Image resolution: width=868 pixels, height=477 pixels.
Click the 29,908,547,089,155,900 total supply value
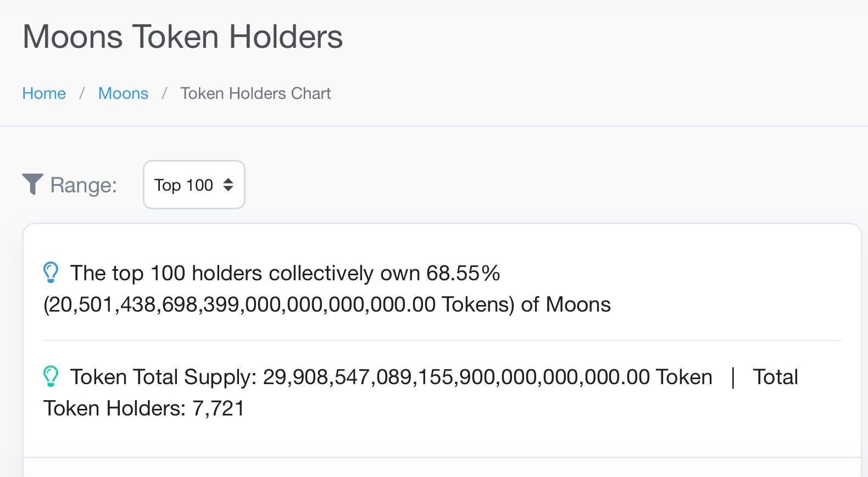pyautogui.click(x=456, y=377)
